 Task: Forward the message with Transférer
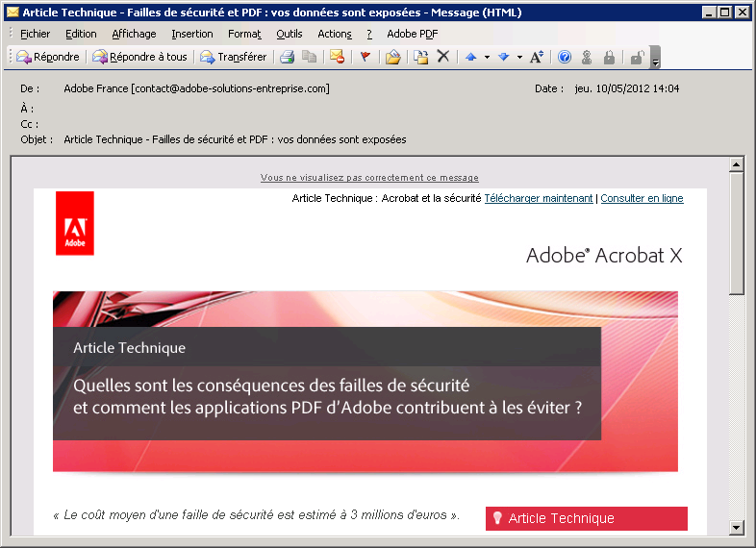tap(234, 57)
